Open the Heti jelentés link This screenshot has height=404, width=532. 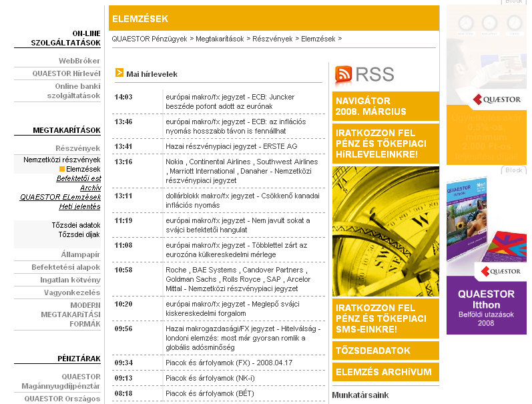79,206
